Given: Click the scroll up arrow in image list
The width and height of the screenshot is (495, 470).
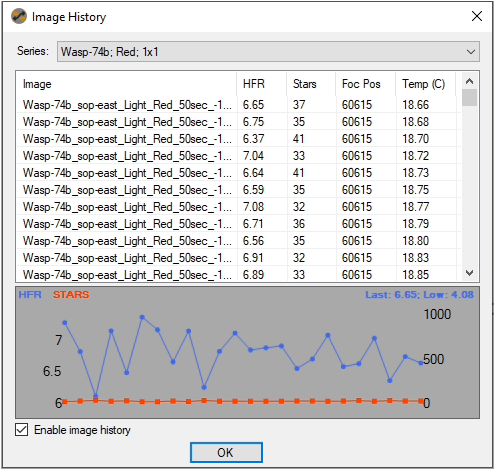Looking at the screenshot, I should 469,81.
